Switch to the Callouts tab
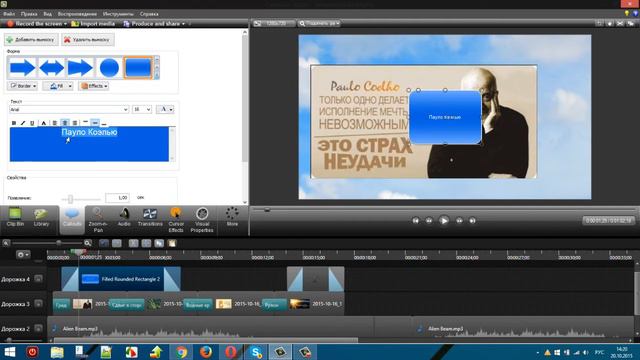Viewport: 640px width, 360px height. (72, 219)
